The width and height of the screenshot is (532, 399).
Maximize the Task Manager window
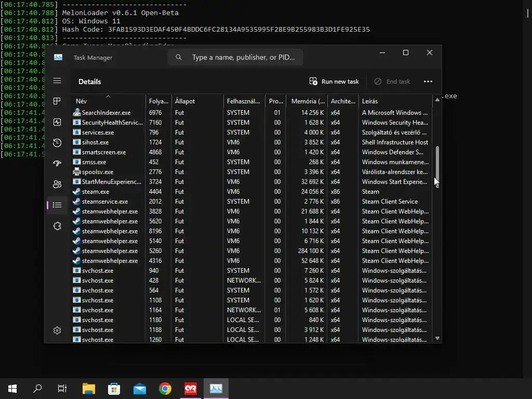pyautogui.click(x=405, y=52)
